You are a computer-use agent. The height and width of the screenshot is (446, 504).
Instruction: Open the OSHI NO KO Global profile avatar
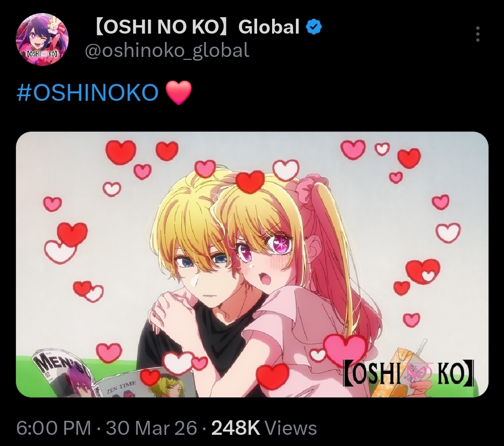tap(42, 39)
